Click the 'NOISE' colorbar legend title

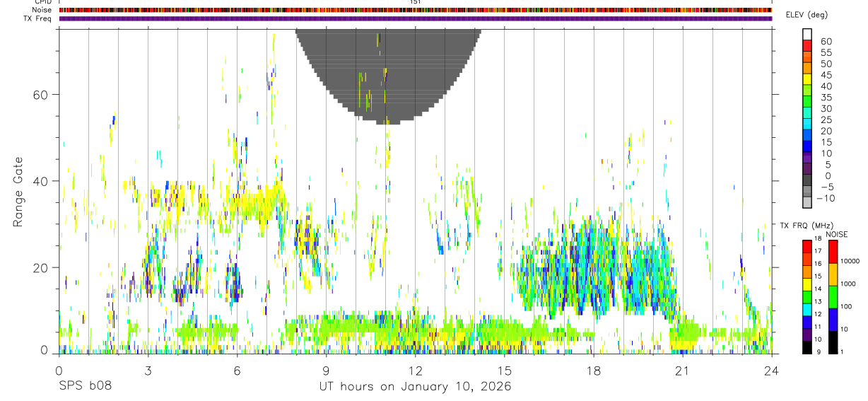(836, 234)
